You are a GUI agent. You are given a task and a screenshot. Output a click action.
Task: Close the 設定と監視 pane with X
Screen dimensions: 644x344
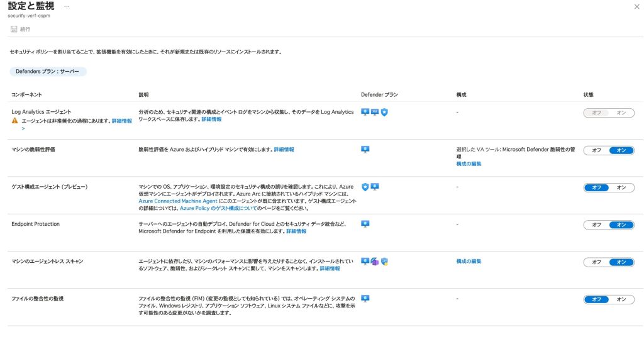[637, 6]
